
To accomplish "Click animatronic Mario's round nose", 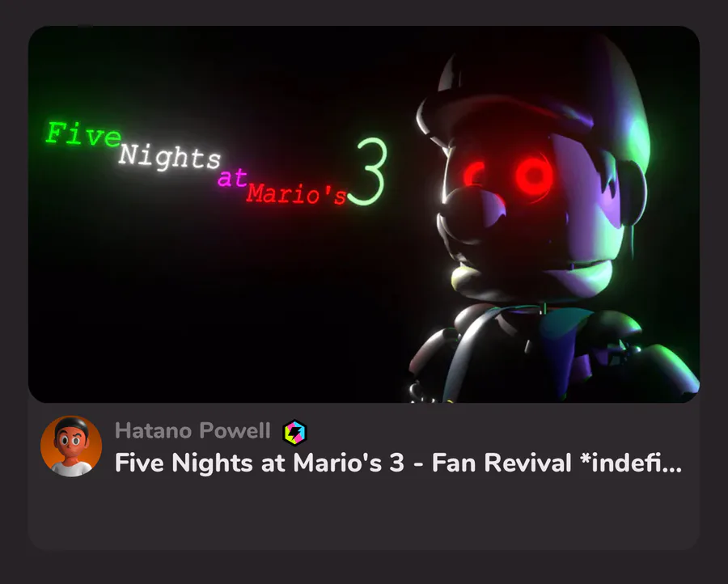I will click(x=472, y=214).
